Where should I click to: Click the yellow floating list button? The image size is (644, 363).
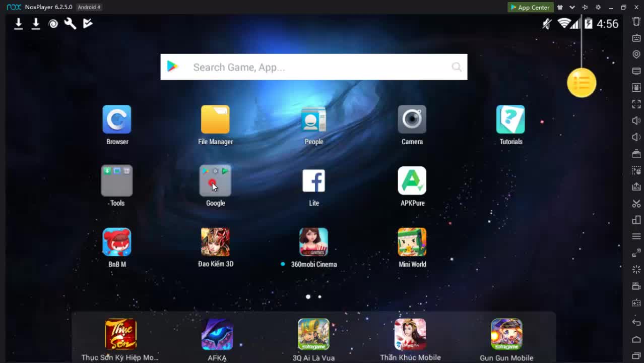(x=582, y=83)
